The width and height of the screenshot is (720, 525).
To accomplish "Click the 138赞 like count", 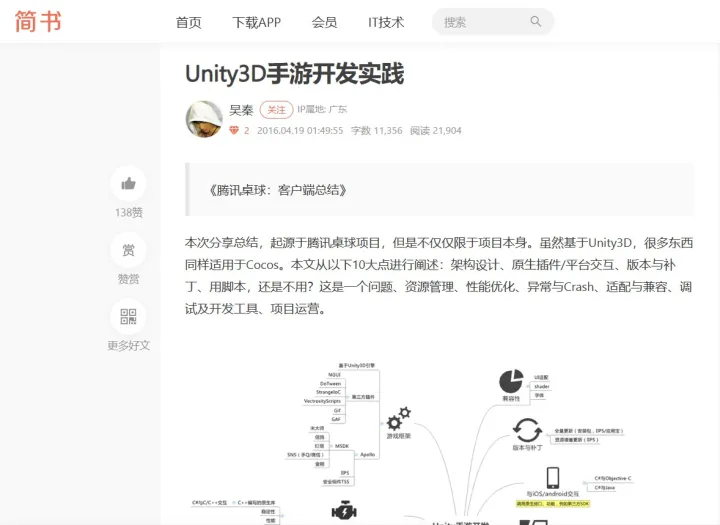I will (x=129, y=212).
